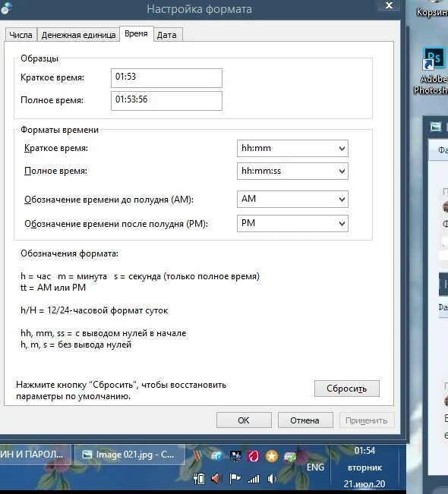Click the orange star tray icon
The width and height of the screenshot is (448, 494).
click(272, 456)
